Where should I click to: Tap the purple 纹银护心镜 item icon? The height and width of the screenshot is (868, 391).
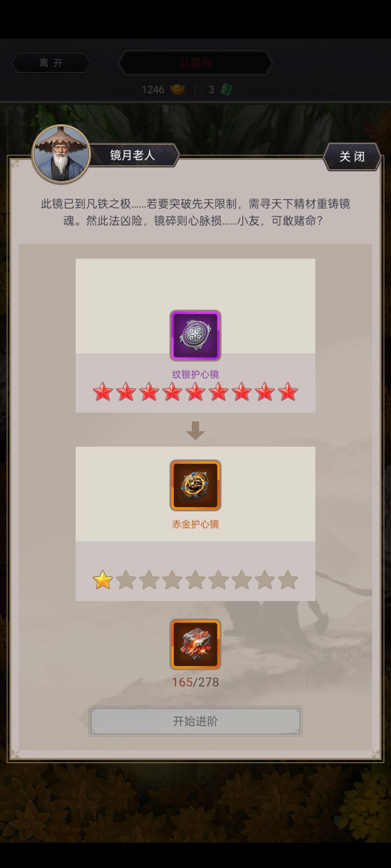195,335
